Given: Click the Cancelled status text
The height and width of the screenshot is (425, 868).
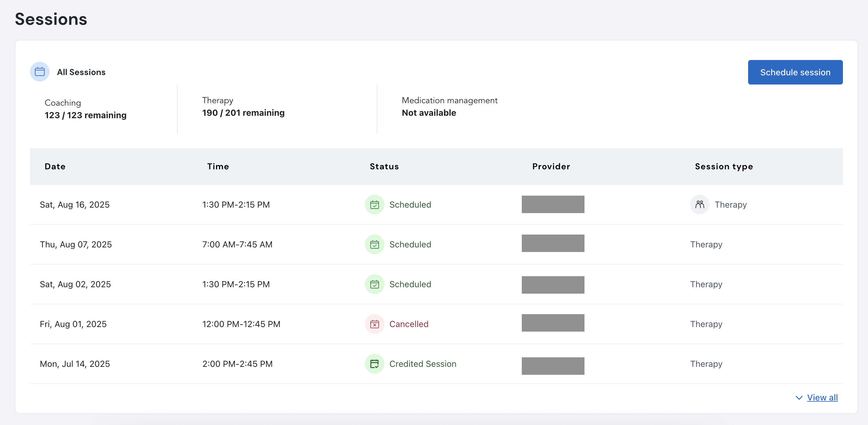Looking at the screenshot, I should pos(409,324).
